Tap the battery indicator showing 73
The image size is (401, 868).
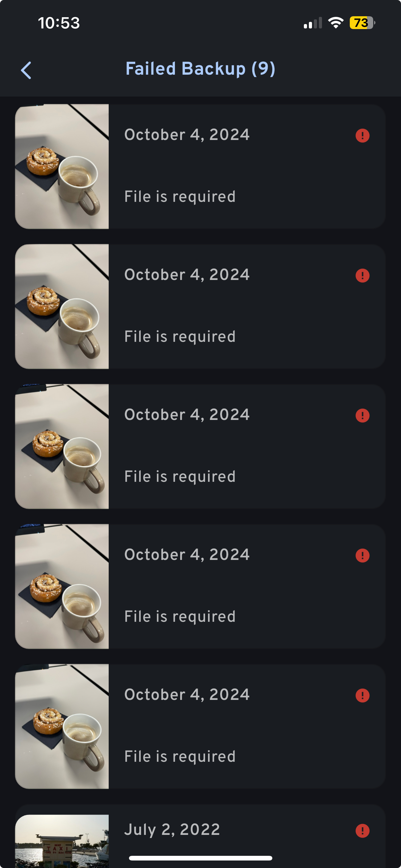[362, 23]
